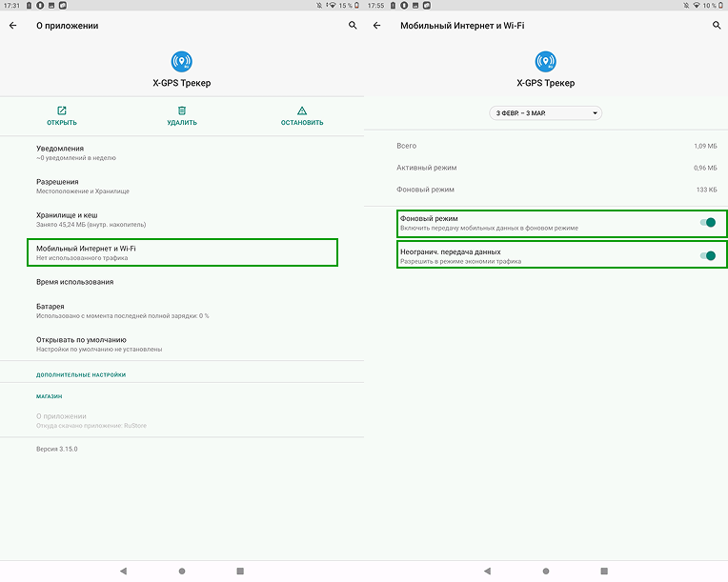The image size is (728, 582).
Task: Open Время использования item
Action: click(181, 282)
